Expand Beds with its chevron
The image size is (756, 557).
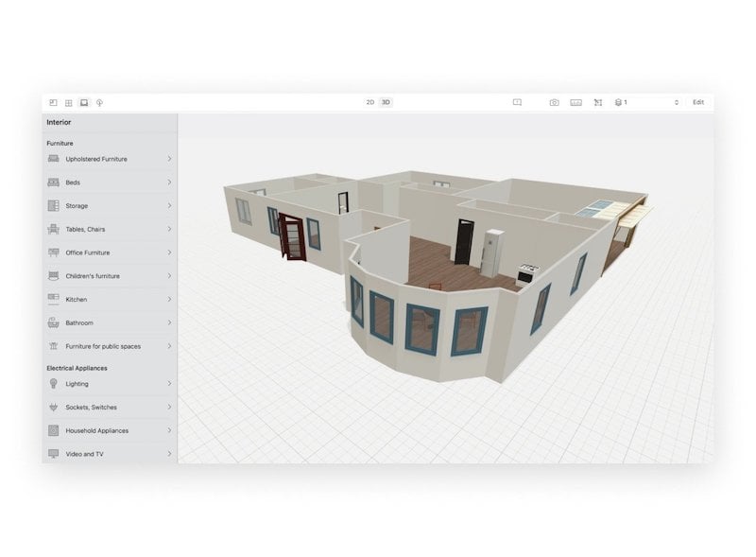coord(169,183)
